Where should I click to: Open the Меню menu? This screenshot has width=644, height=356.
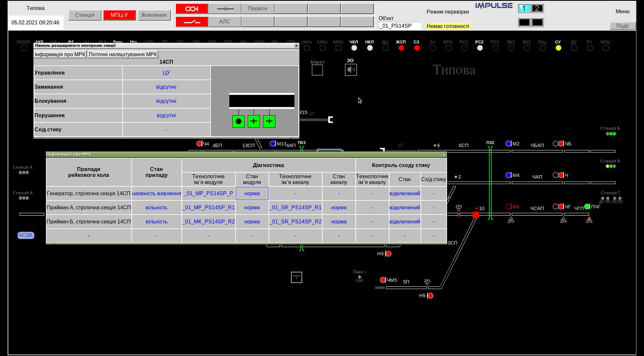point(622,12)
